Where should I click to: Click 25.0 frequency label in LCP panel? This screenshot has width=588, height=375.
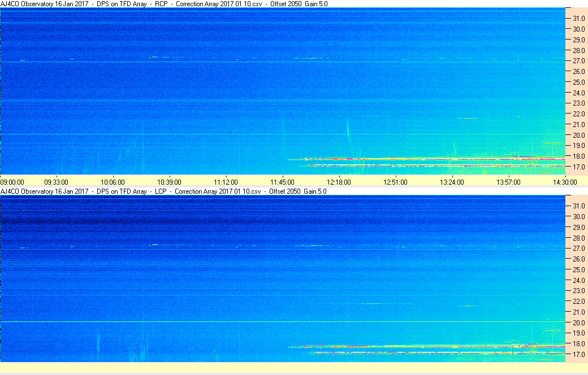[x=578, y=270]
